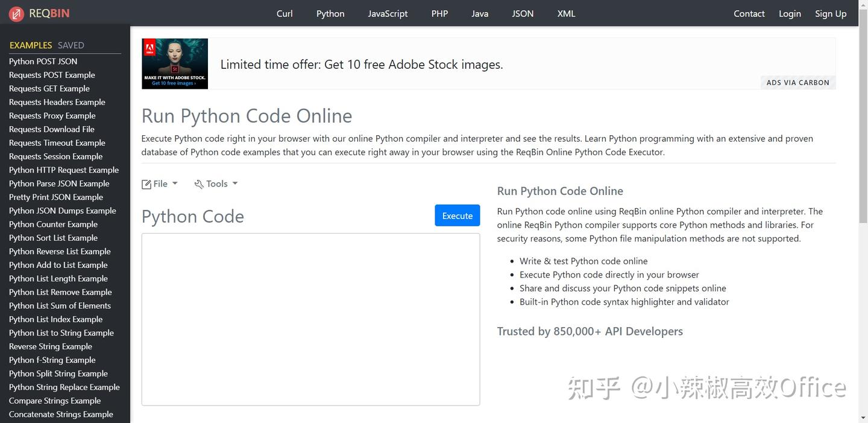Select JSON in the top menu bar

[522, 13]
